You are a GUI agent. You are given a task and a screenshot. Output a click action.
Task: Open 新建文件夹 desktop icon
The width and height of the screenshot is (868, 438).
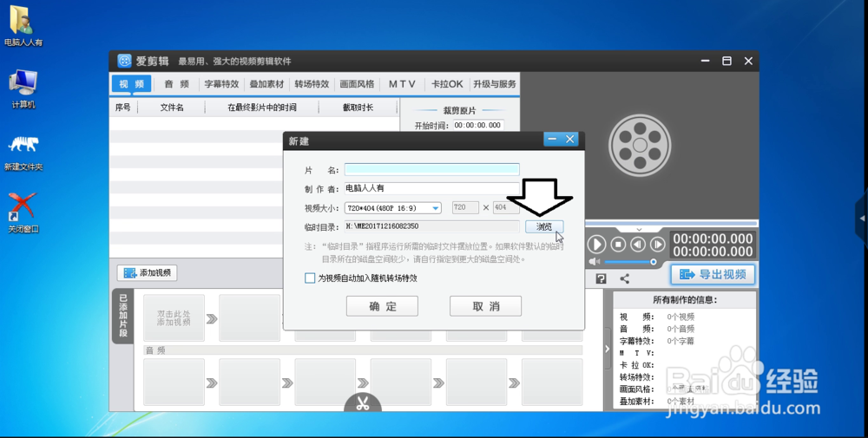[23, 151]
